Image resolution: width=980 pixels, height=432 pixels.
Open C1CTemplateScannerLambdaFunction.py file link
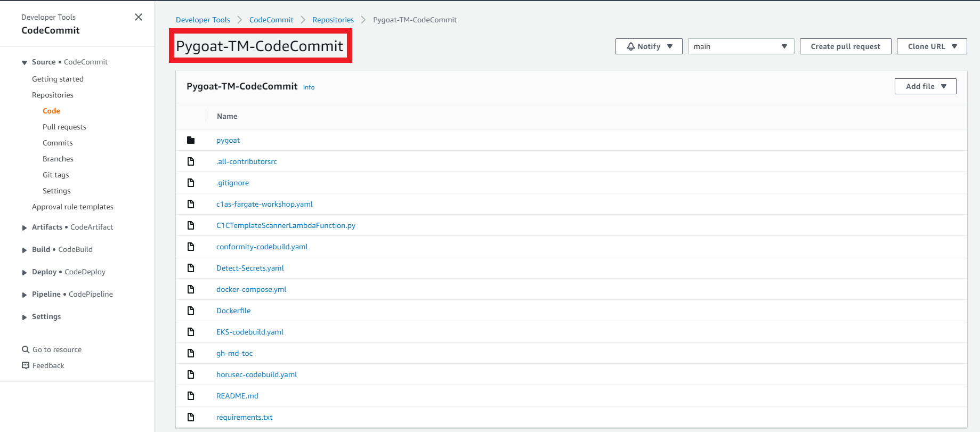pyautogui.click(x=286, y=225)
